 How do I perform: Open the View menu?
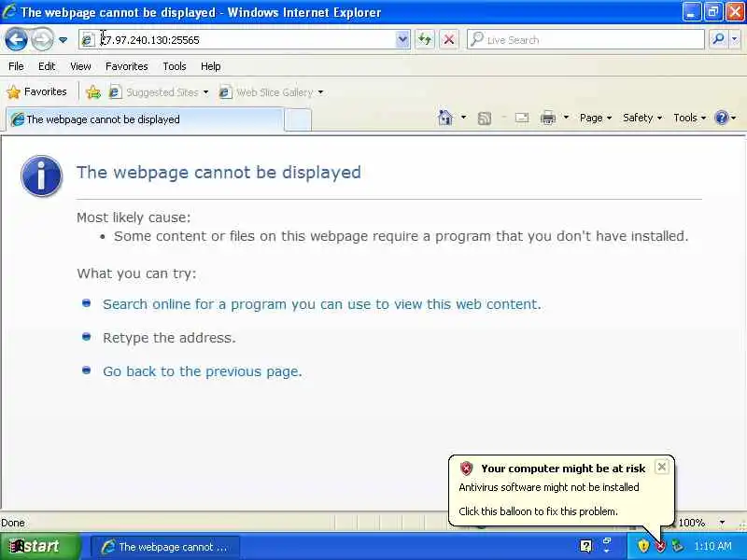point(80,66)
